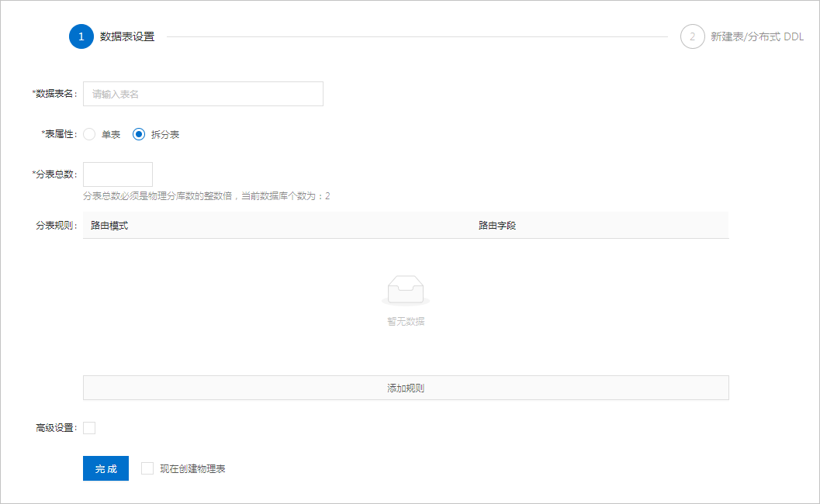Click the 表属性 label

pos(59,134)
